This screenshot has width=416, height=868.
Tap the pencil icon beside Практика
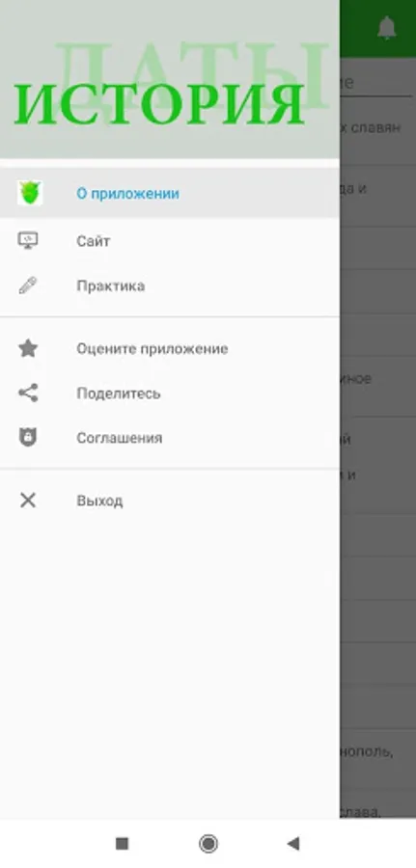click(28, 285)
